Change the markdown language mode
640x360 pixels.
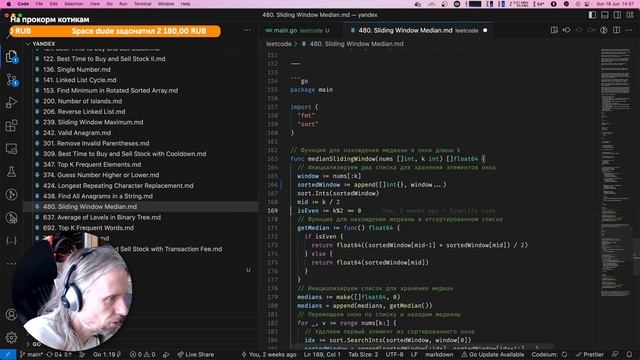(x=439, y=354)
